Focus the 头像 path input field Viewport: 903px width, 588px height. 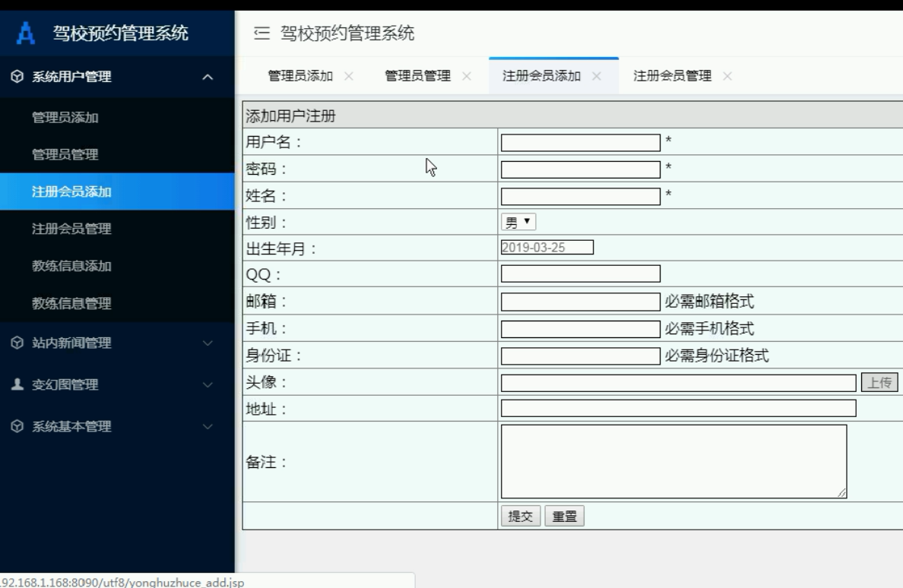[x=679, y=383]
